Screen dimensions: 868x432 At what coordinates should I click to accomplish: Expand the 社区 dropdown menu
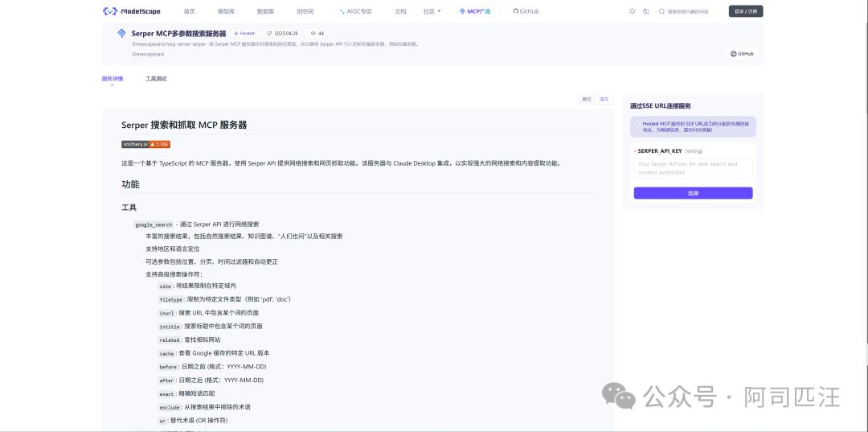pos(432,11)
